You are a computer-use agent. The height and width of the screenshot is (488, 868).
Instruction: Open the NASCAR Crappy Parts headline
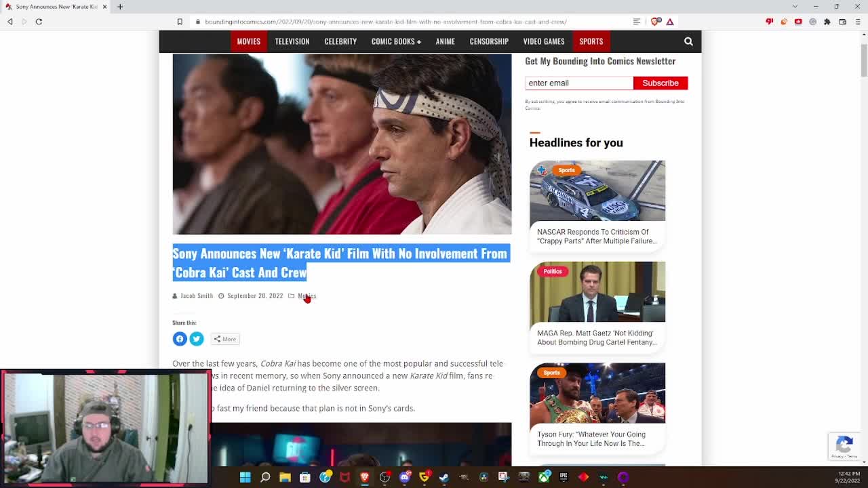(x=597, y=237)
